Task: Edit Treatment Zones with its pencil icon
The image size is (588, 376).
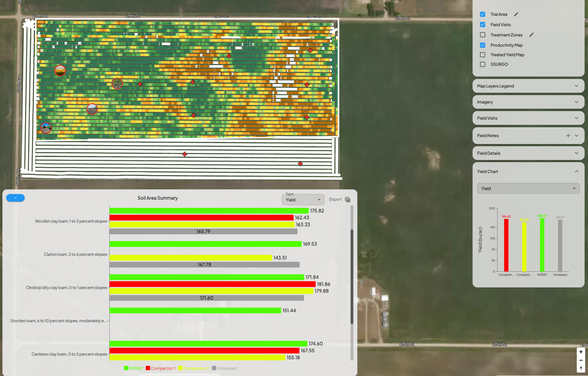Action: (531, 35)
